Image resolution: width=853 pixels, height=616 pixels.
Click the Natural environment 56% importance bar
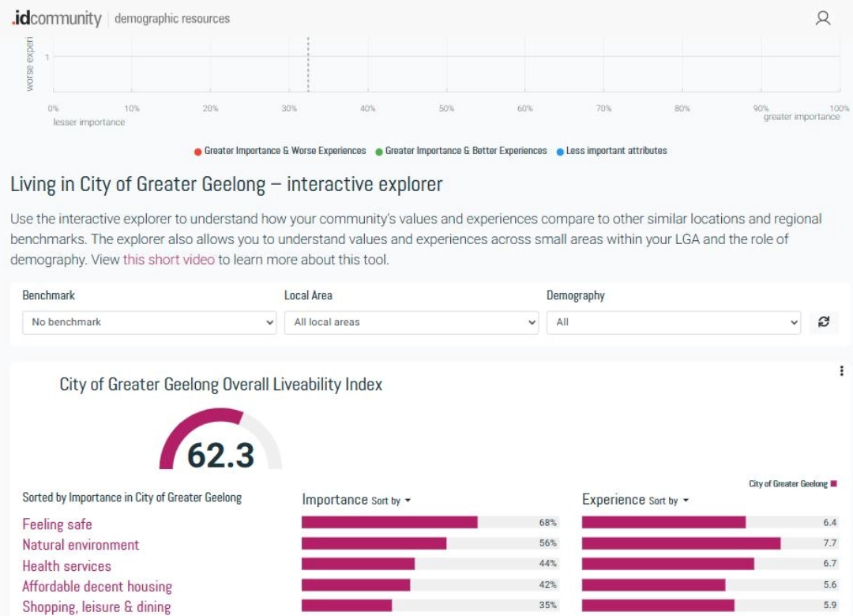pos(374,543)
